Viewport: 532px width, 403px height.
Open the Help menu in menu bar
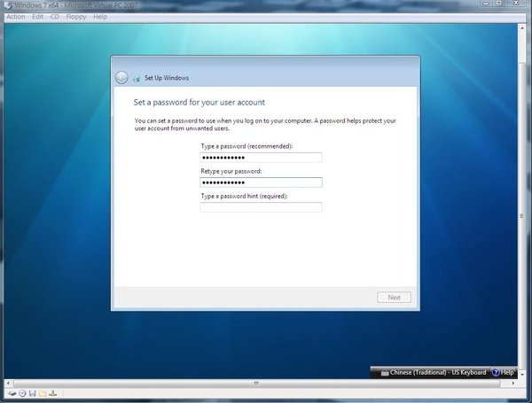point(100,17)
